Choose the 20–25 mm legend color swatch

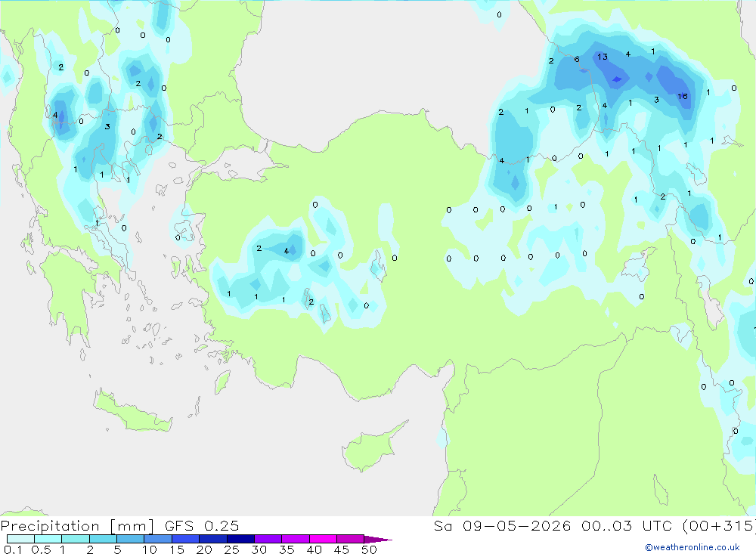[212, 539]
